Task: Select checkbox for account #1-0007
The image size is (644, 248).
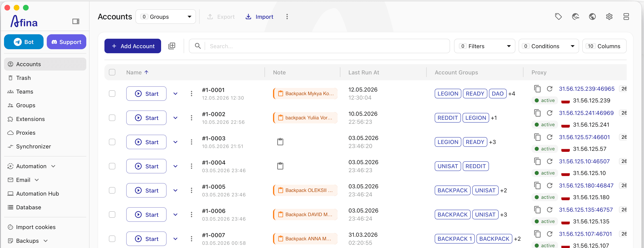Action: 112,239
